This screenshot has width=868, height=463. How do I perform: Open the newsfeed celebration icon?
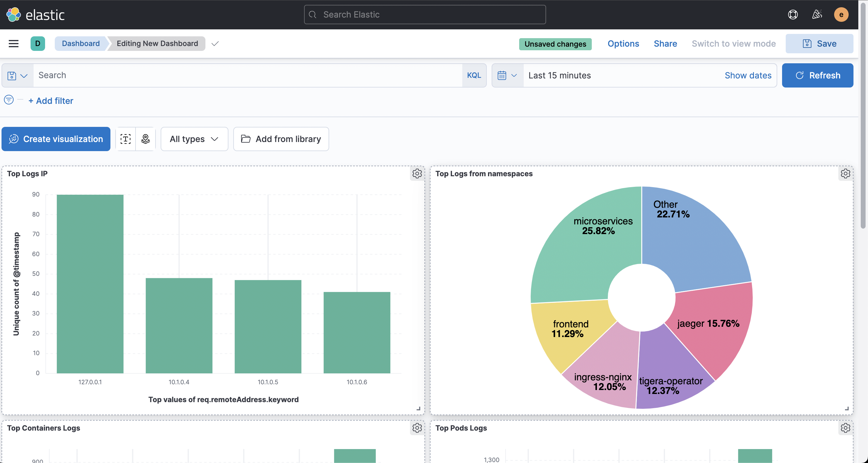tap(817, 15)
